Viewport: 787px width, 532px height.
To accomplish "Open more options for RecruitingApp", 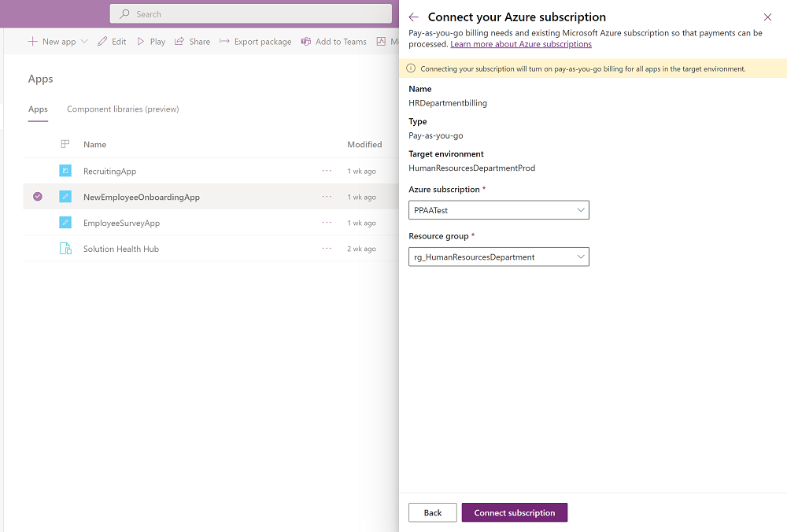I will click(x=327, y=171).
